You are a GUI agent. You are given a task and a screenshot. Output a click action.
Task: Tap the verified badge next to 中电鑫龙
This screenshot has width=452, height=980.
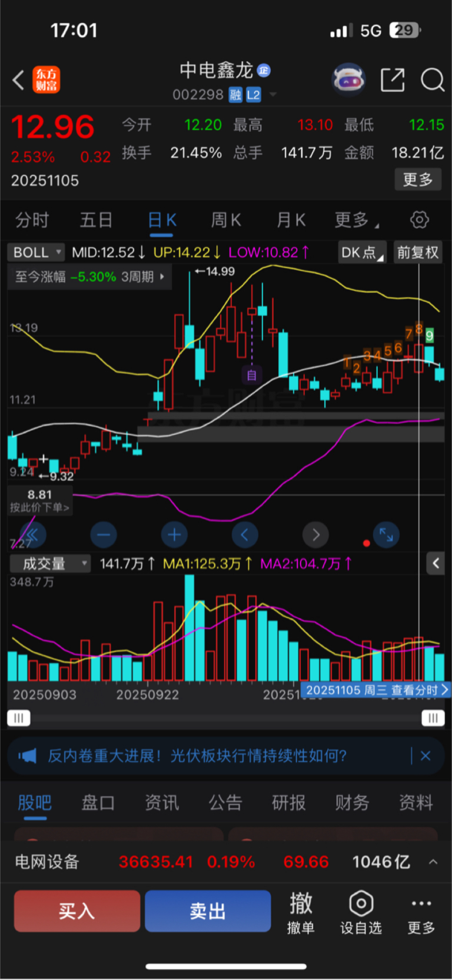tap(264, 71)
